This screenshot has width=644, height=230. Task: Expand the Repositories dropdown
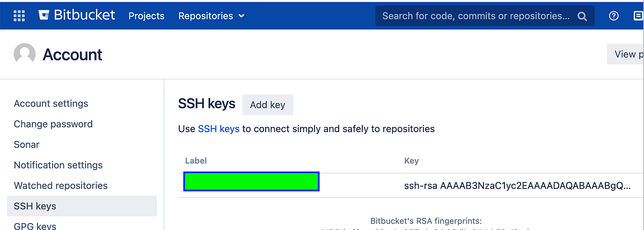coord(211,16)
